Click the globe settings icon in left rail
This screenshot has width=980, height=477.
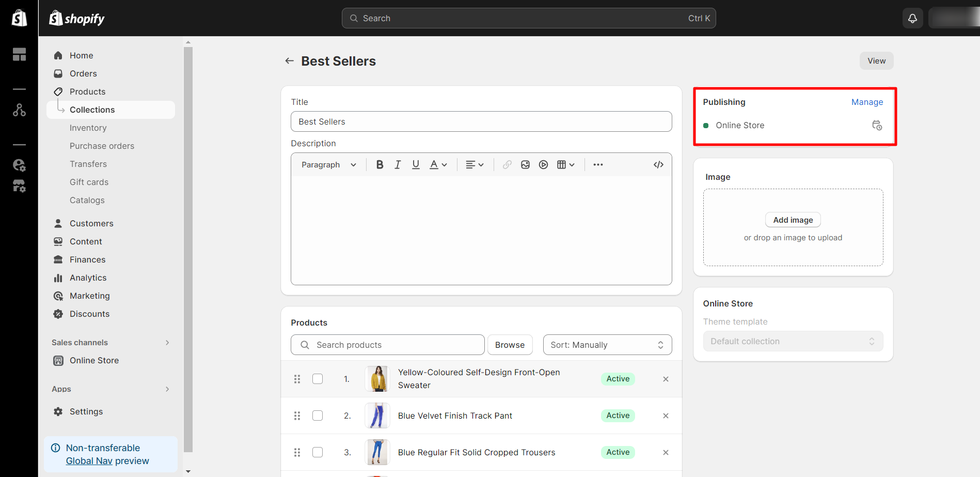pyautogui.click(x=19, y=165)
